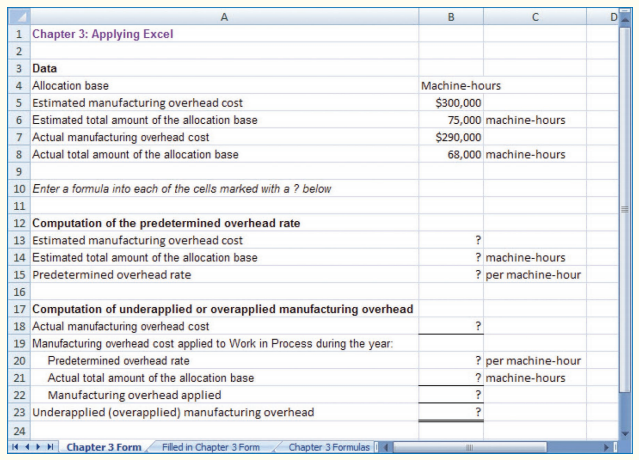639x460 pixels.
Task: Select row 13 header
Action: pyautogui.click(x=19, y=240)
